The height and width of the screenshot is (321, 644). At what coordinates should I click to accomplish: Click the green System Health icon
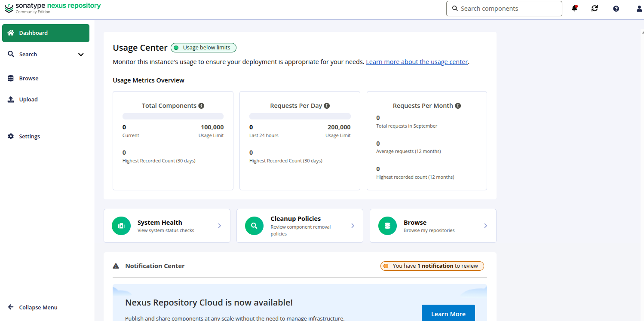(x=121, y=226)
